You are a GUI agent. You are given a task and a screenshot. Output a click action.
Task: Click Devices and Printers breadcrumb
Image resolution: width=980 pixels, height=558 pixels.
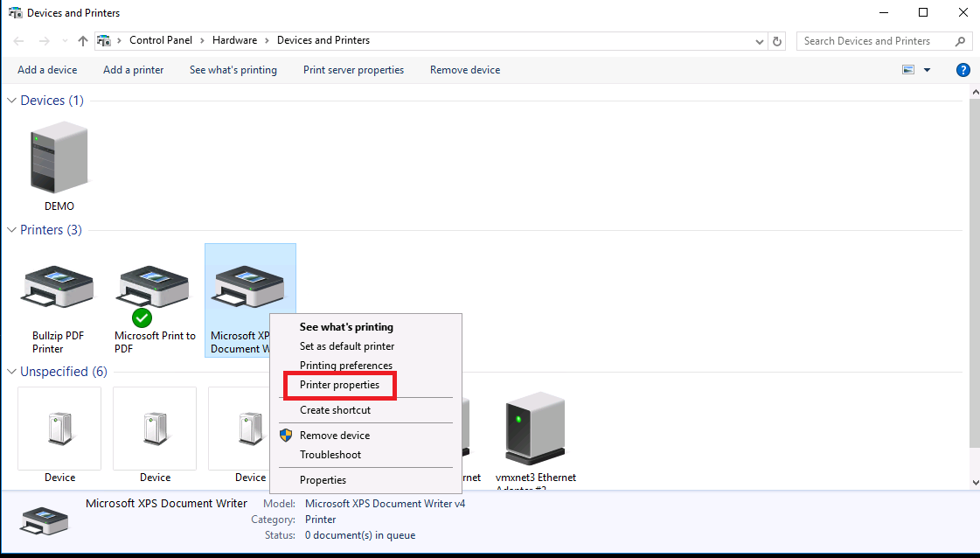click(323, 40)
